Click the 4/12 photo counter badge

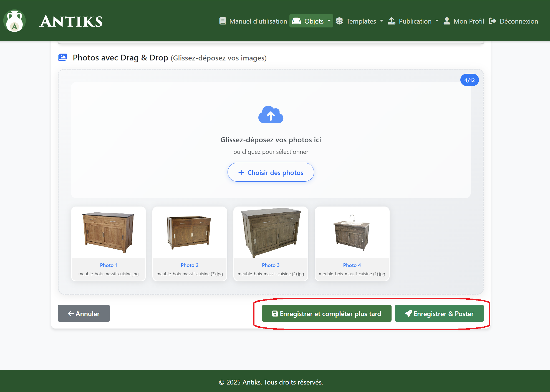tap(469, 80)
